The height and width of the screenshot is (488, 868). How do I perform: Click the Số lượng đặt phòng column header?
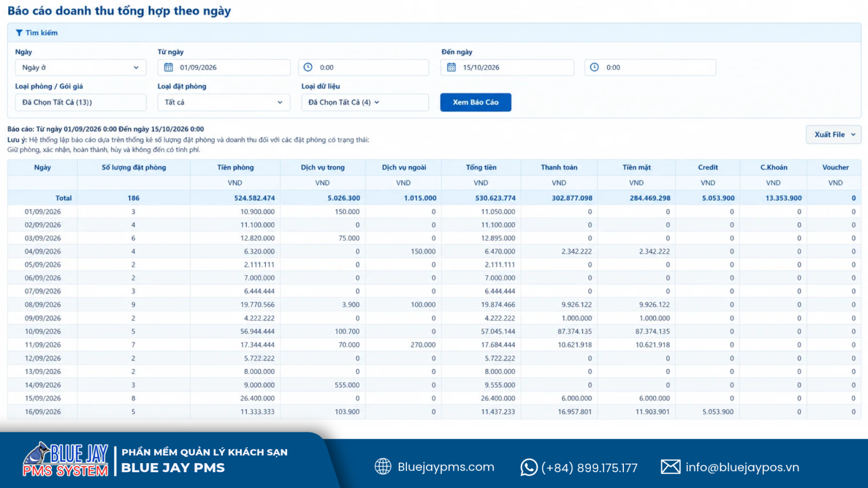[134, 168]
